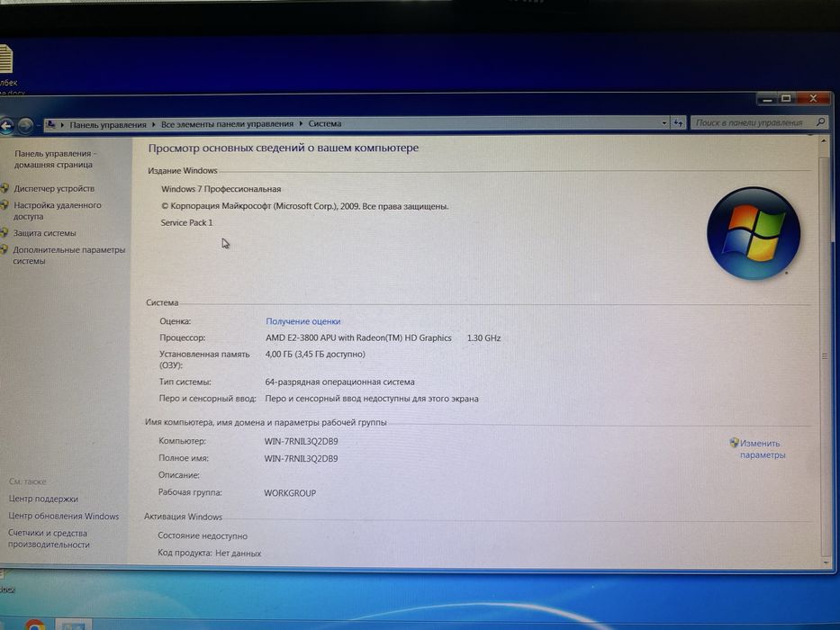
Task: Click shield icon next to Диспетчер устройств
Action: pyautogui.click(x=5, y=188)
